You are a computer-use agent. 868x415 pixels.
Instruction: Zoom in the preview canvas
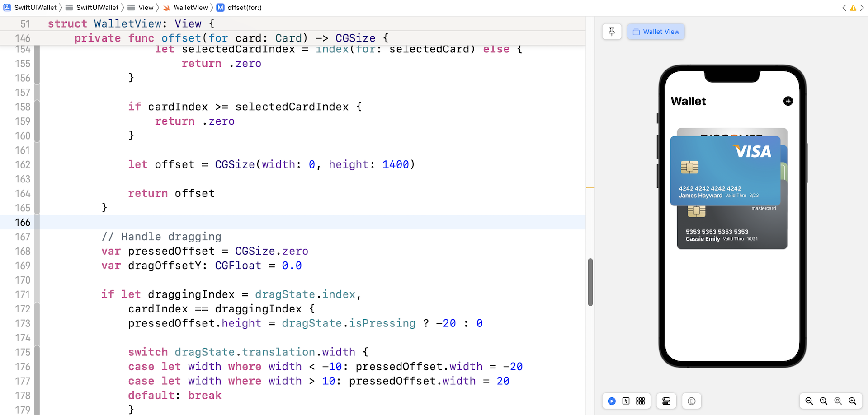coord(853,401)
